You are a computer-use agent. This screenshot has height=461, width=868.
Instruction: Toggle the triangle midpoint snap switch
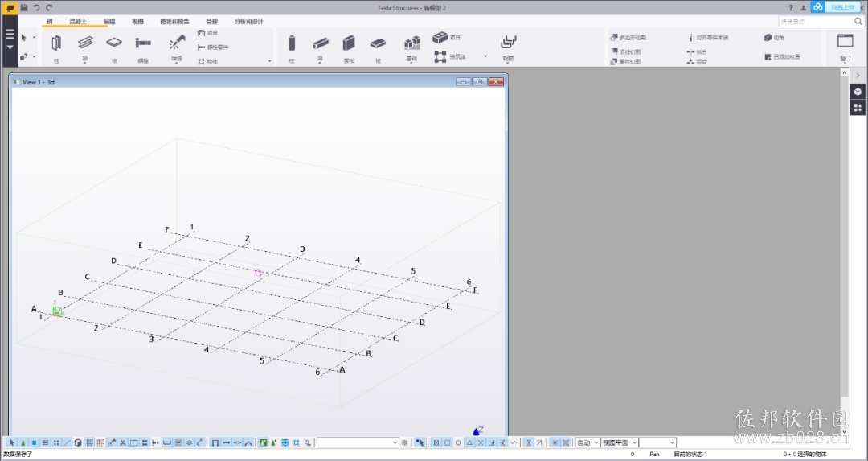(x=469, y=442)
